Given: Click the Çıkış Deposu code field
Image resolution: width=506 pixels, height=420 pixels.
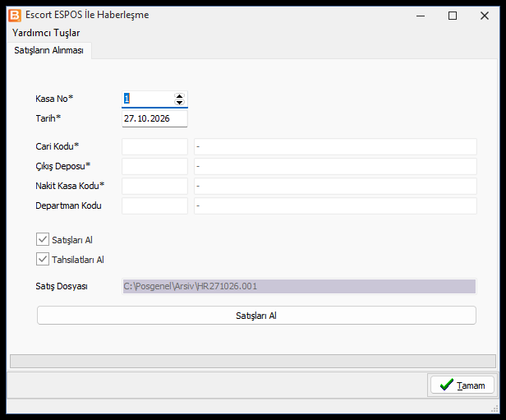Looking at the screenshot, I should click(x=154, y=167).
